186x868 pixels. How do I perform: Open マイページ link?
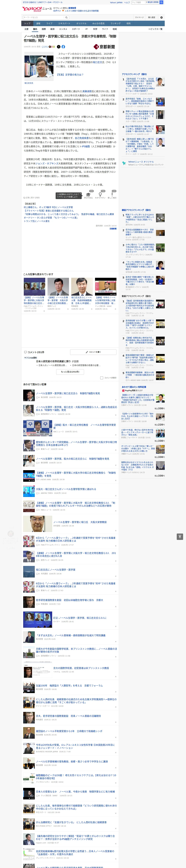[139, 18]
